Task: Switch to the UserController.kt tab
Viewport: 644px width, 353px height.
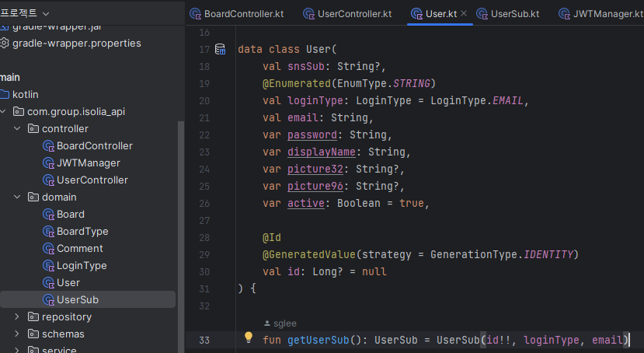Action: click(347, 13)
